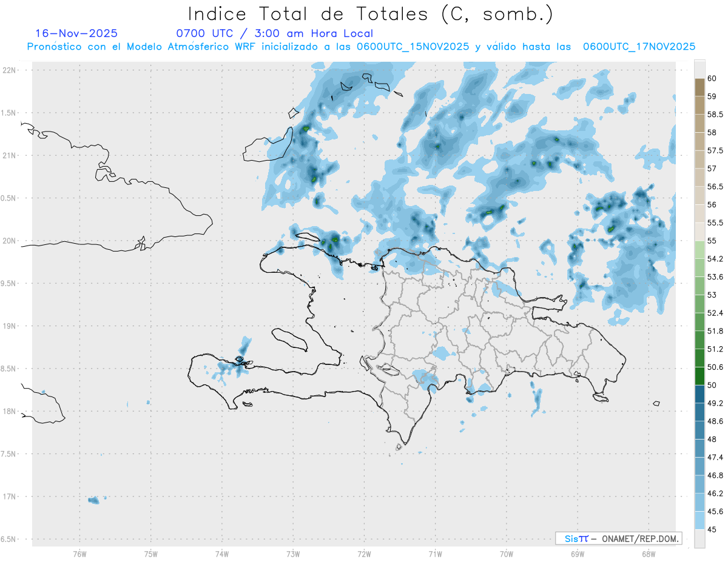
Task: Click the '53.6' colorbar value
Action: 715,277
